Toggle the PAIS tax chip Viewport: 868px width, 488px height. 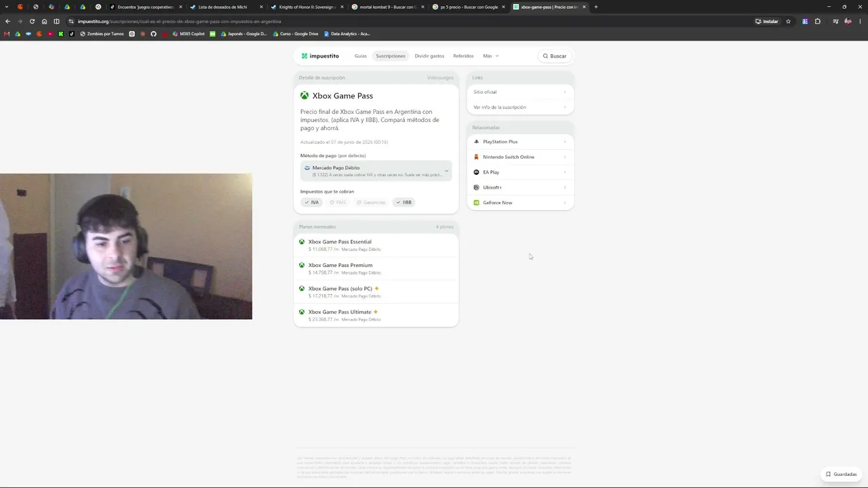click(x=338, y=203)
